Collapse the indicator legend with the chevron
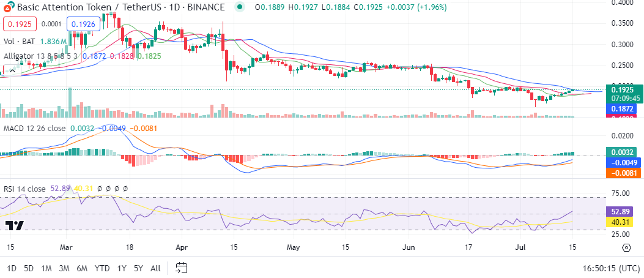This screenshot has width=644, height=278. (12, 71)
